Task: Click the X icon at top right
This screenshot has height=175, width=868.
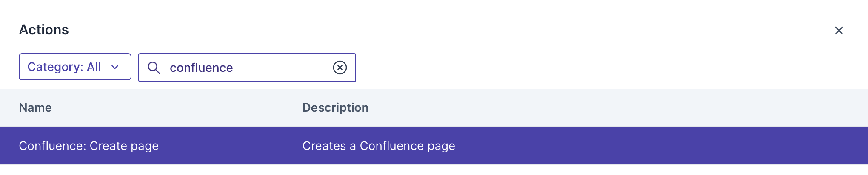Action: (839, 31)
